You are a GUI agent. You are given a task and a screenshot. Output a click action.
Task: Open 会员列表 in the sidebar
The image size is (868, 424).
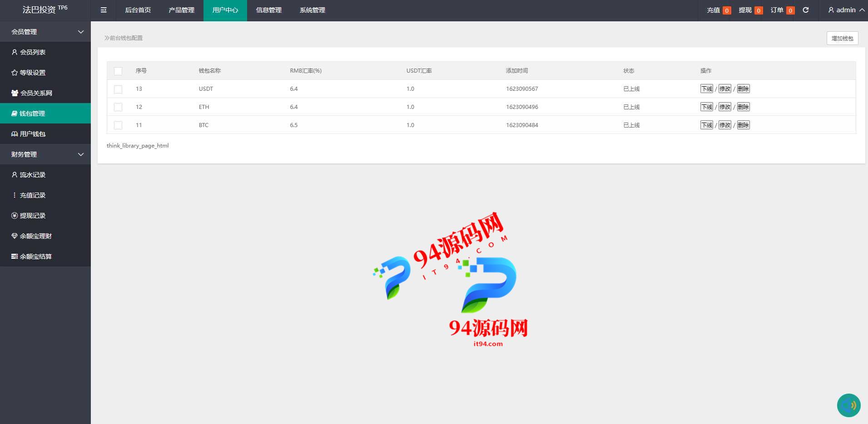pyautogui.click(x=45, y=52)
